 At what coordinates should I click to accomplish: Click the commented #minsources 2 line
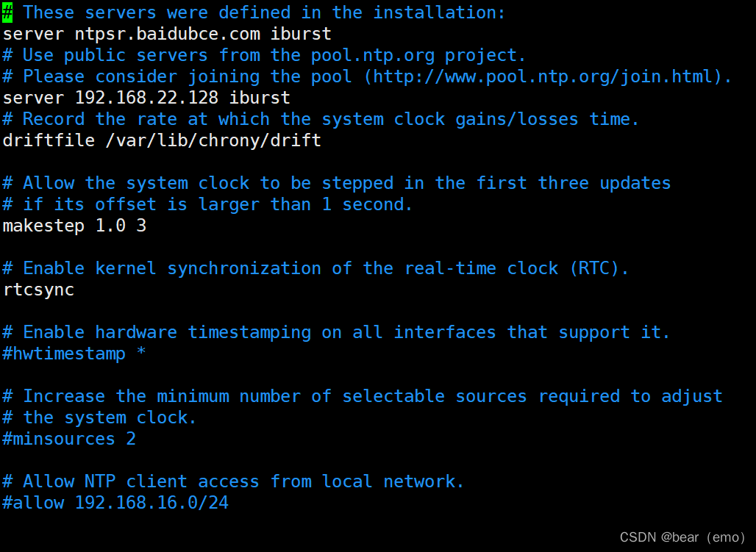click(69, 439)
